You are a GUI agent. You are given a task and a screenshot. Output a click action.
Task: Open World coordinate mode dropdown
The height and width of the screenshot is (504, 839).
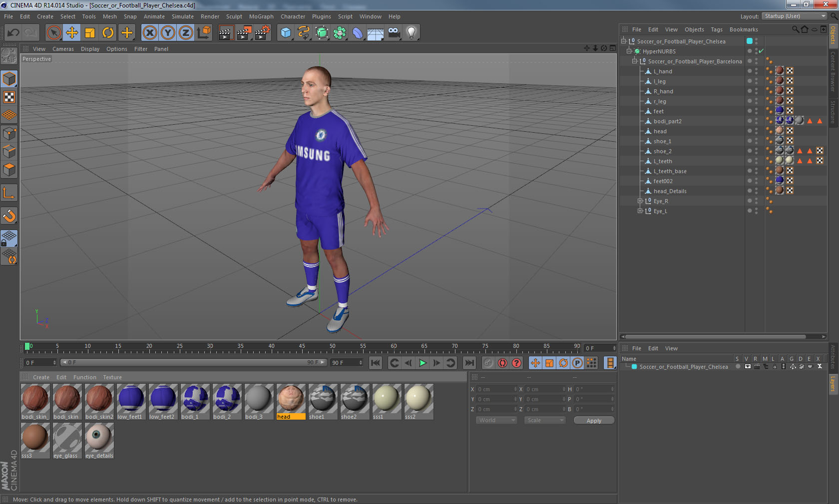pos(496,420)
